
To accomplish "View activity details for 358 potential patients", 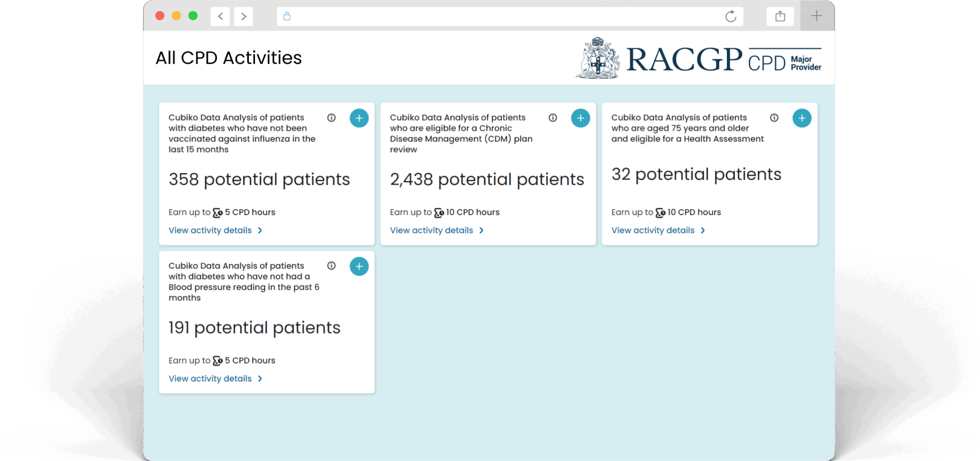I will pyautogui.click(x=215, y=230).
